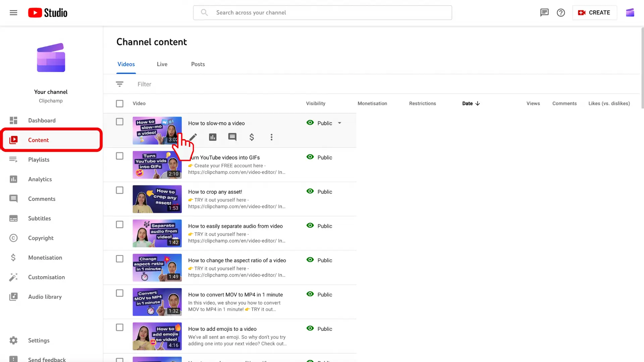Click the CREATE button to upload content
Image resolution: width=644 pixels, height=362 pixels.
coord(594,12)
